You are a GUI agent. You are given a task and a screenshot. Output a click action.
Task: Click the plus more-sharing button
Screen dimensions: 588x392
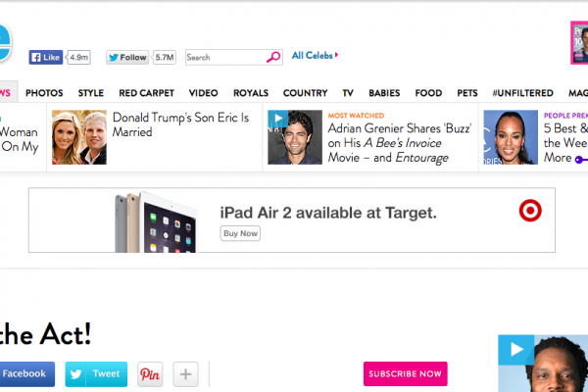[185, 374]
